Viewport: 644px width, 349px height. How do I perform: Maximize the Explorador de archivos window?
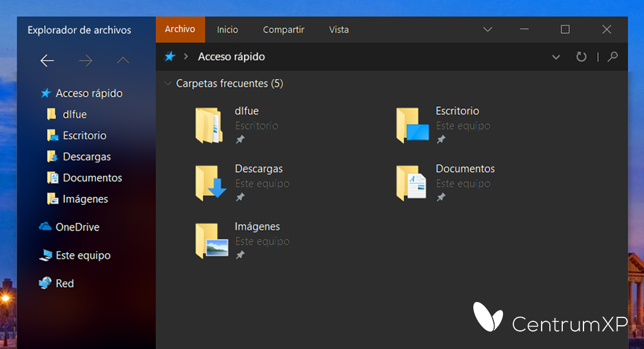565,29
